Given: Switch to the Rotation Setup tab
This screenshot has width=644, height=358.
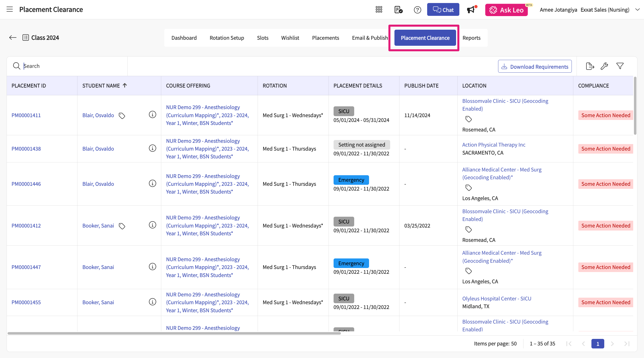Looking at the screenshot, I should (227, 38).
